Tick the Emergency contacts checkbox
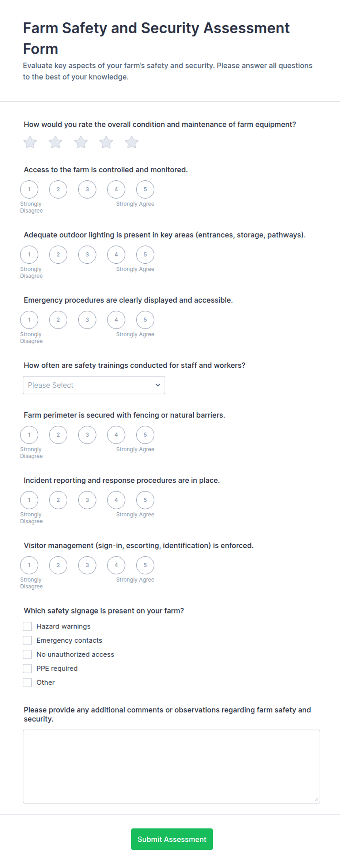This screenshot has height=868, width=340. coord(27,641)
